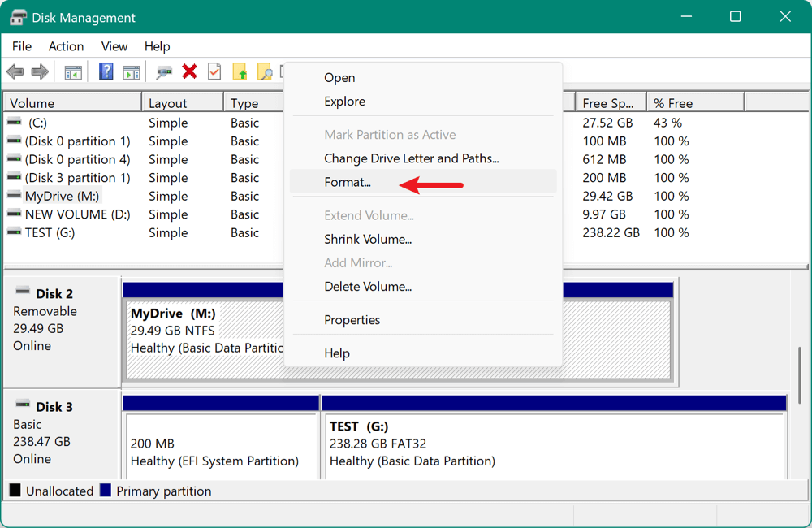This screenshot has height=528, width=812.
Task: Toggle the Show/Hide Console Tree icon
Action: (x=73, y=71)
